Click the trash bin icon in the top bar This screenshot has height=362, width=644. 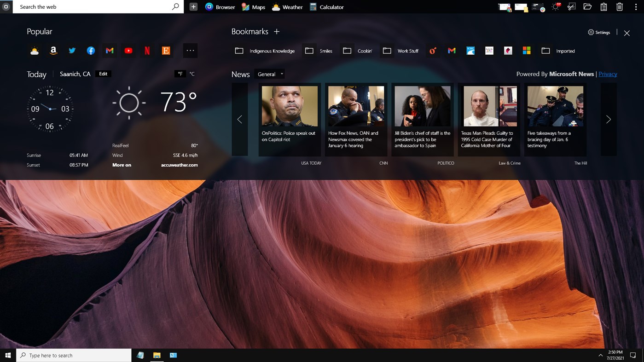pos(620,7)
